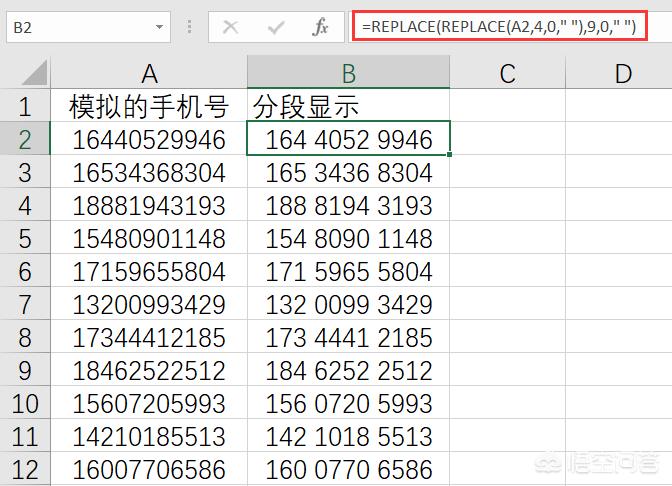Click cell containing 132 0099 3429
Viewport: 672px width, 486px height.
pyautogui.click(x=348, y=303)
